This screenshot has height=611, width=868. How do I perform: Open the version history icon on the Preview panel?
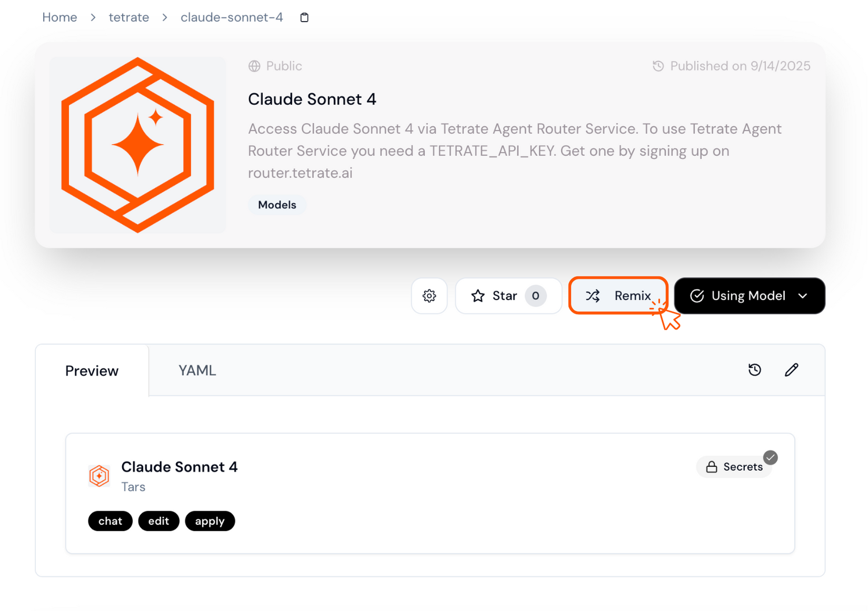[x=755, y=370]
